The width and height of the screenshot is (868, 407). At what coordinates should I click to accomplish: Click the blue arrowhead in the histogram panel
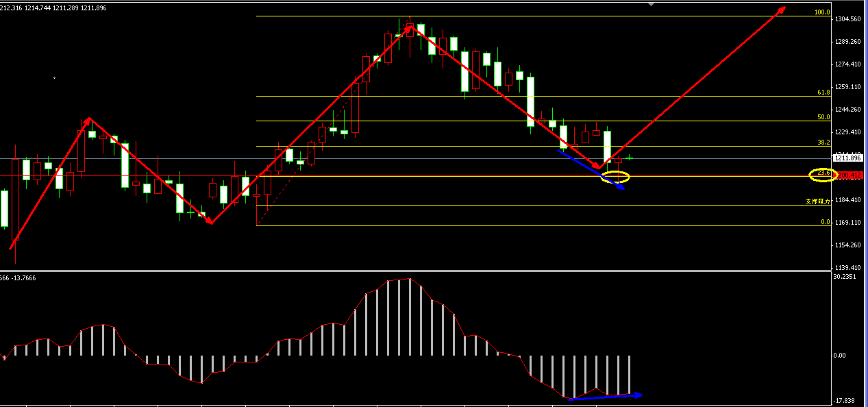[x=638, y=395]
